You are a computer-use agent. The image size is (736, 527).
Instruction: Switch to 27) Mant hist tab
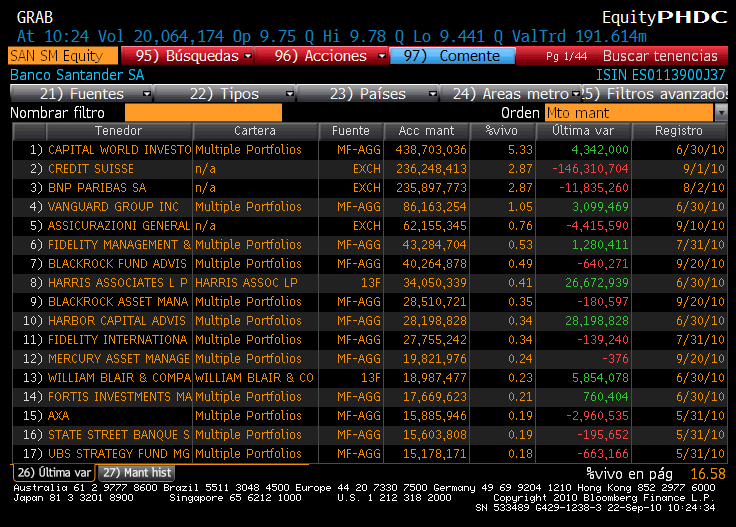pos(137,473)
